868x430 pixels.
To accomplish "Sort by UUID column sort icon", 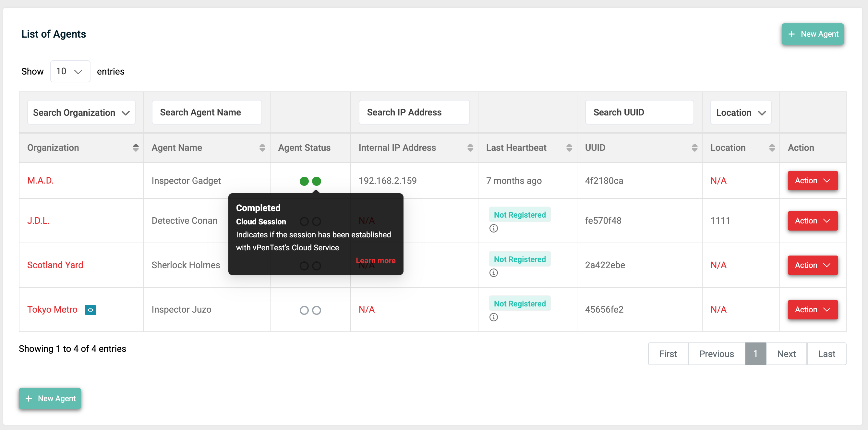I will pos(694,148).
